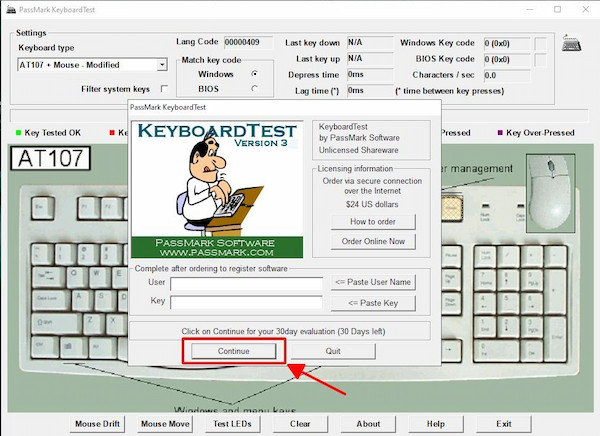Click the Order Online Now button
600x436 pixels.
[373, 242]
